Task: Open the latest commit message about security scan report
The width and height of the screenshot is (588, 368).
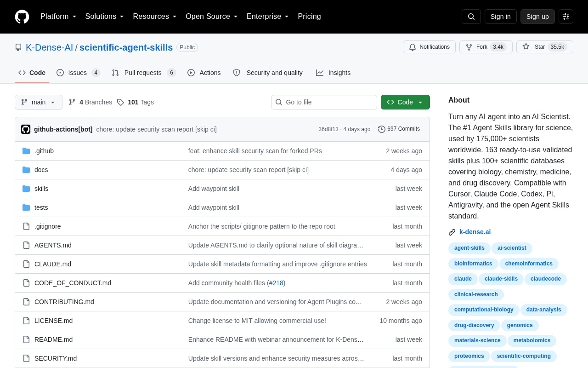Action: click(x=157, y=129)
